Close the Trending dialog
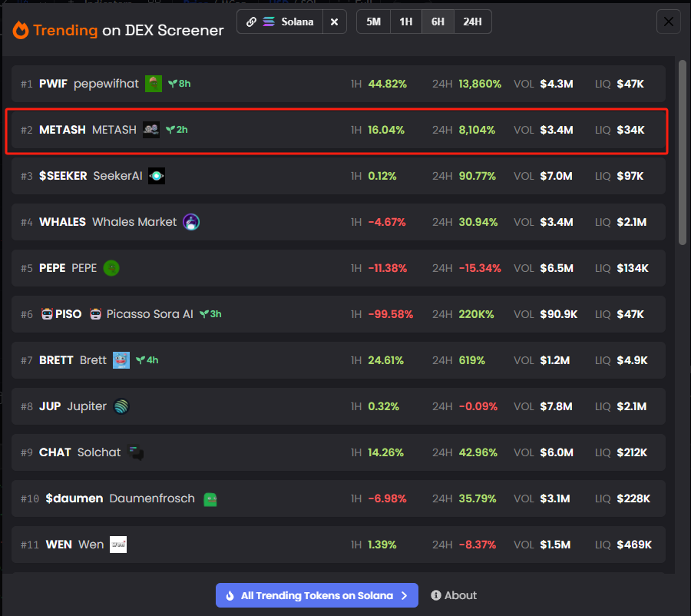691x616 pixels. tap(669, 22)
